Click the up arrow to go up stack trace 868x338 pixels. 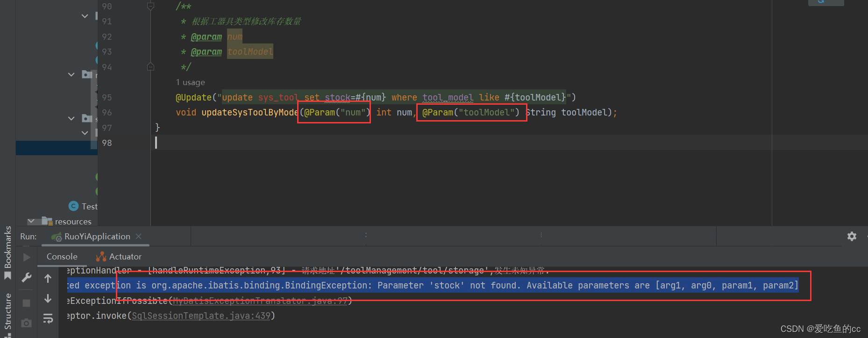[48, 279]
